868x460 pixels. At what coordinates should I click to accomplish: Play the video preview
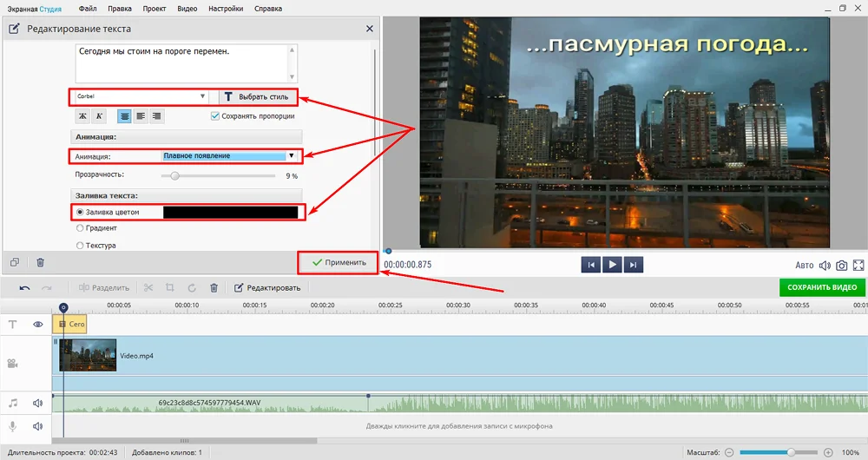coord(612,265)
